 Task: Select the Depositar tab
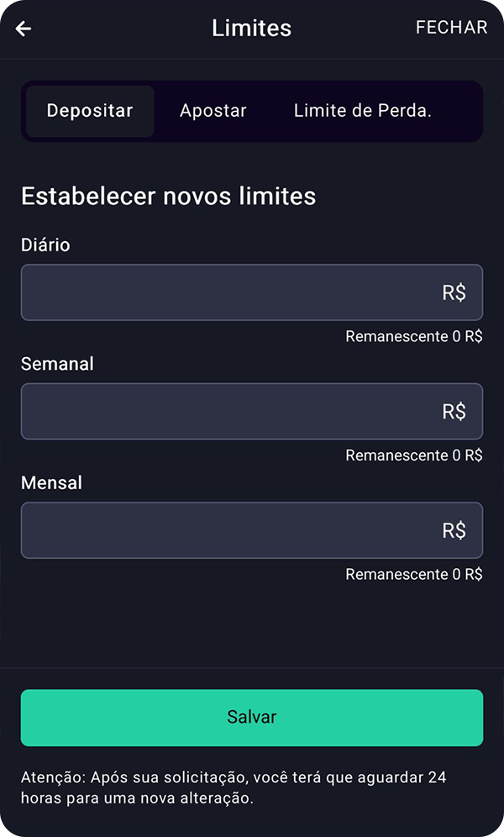coord(90,111)
